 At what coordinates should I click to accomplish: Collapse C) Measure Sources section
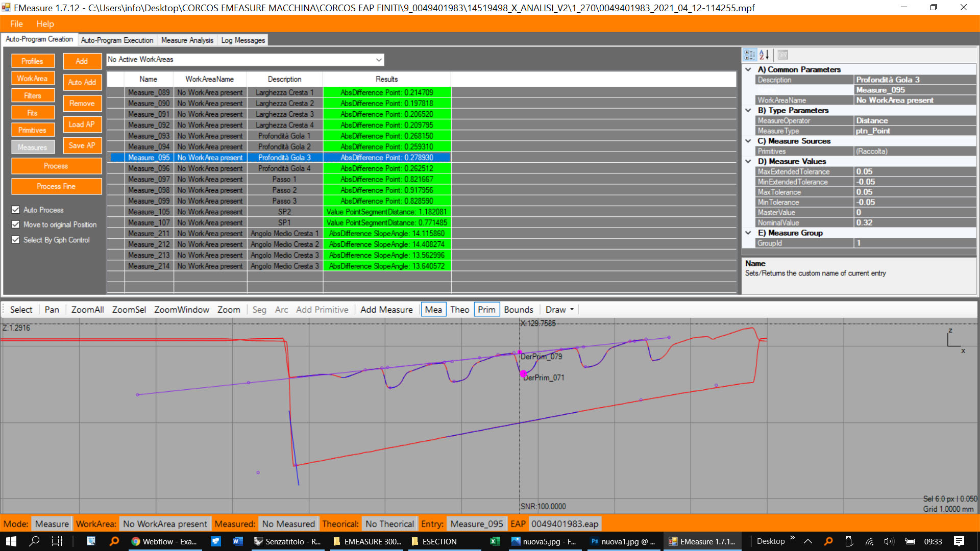748,141
